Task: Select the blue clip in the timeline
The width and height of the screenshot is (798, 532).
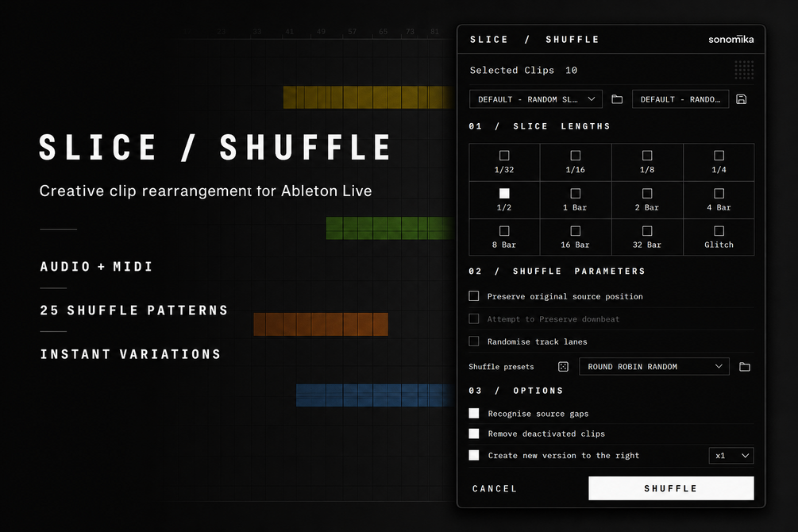Action: click(x=375, y=395)
